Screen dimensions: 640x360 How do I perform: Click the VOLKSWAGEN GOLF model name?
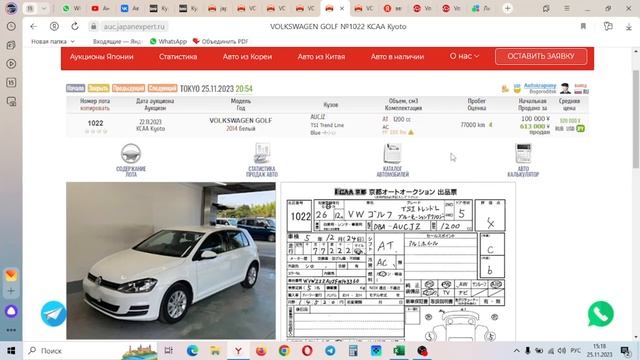tap(240, 120)
